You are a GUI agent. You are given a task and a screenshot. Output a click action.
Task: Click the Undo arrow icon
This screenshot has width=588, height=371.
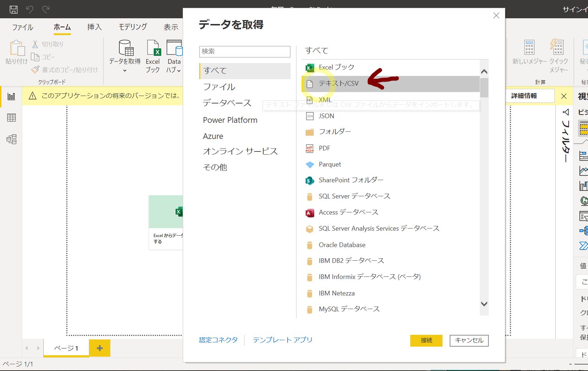(30, 9)
